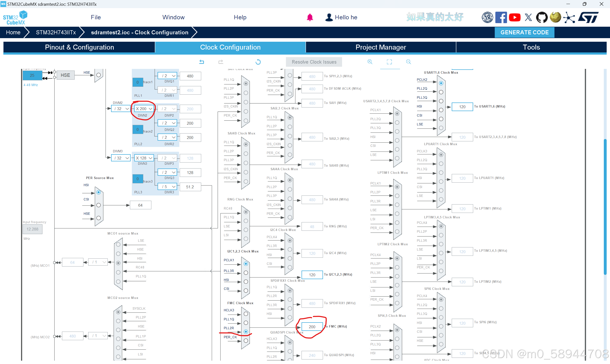Zoom out using the magnifier minus icon
The width and height of the screenshot is (610, 364).
(x=408, y=62)
